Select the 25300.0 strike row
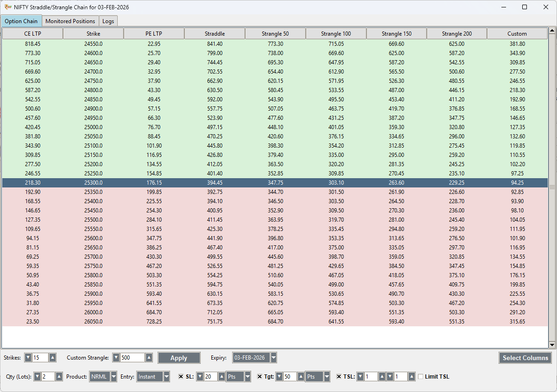The height and width of the screenshot is (392, 557). tap(93, 183)
